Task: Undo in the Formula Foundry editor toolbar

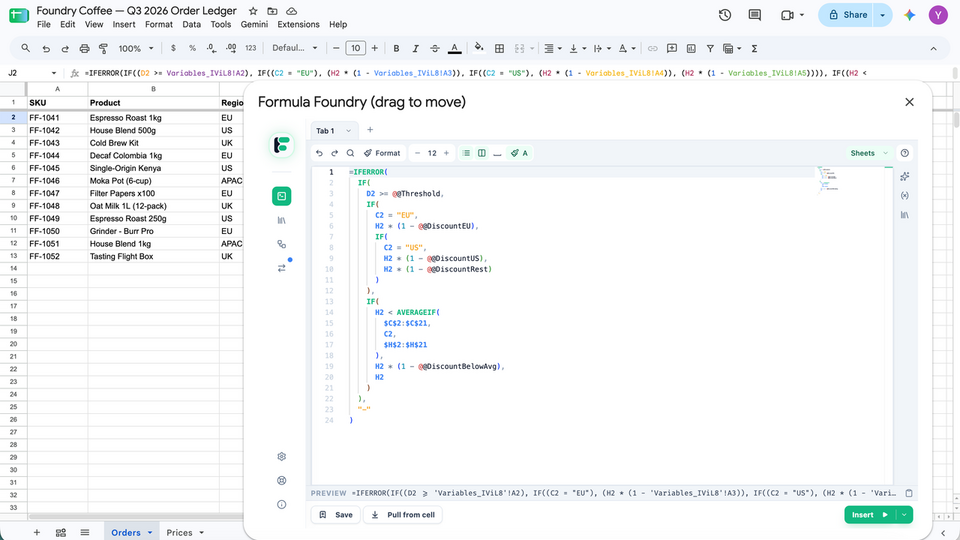Action: tap(319, 153)
